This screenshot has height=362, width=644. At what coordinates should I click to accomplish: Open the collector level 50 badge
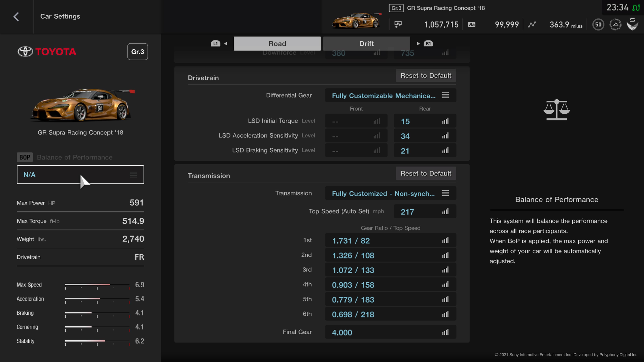tap(598, 24)
